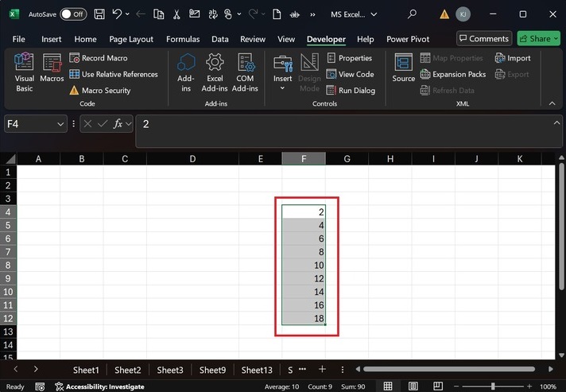Expand the Insert controls dropdown
The image size is (566, 392).
tap(282, 88)
